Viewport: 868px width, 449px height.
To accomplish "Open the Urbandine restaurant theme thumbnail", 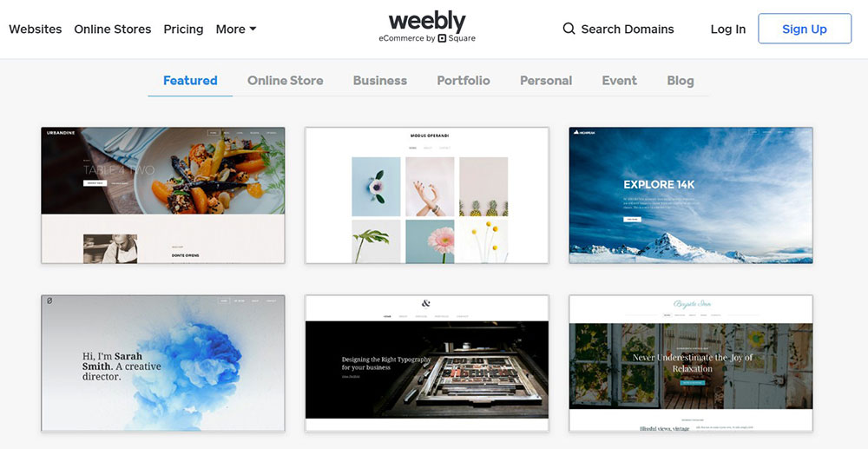I will (163, 195).
